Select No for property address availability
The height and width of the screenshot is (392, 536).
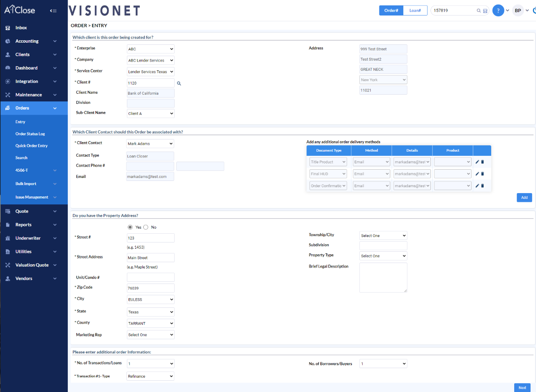pos(145,227)
